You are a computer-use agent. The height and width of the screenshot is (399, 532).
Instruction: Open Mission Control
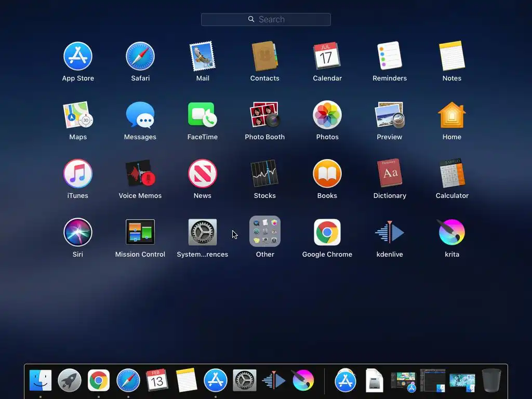point(140,232)
